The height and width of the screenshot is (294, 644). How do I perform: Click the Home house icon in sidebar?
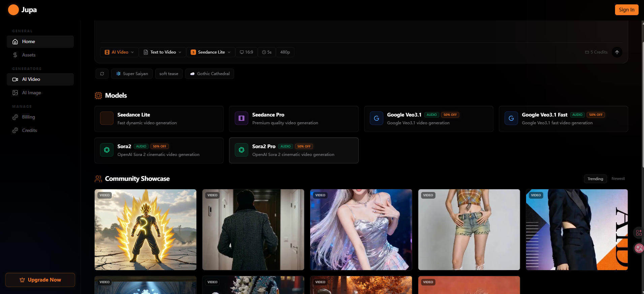click(15, 42)
